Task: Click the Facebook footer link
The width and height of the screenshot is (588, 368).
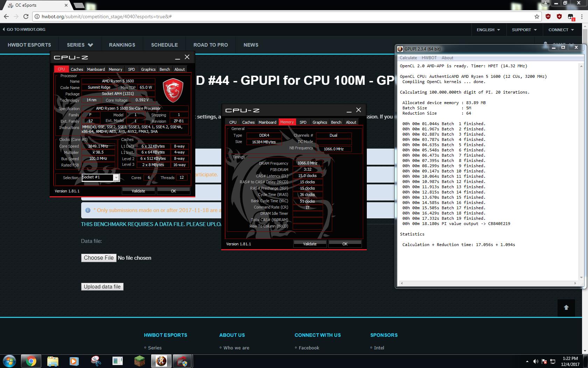Action: tap(309, 348)
